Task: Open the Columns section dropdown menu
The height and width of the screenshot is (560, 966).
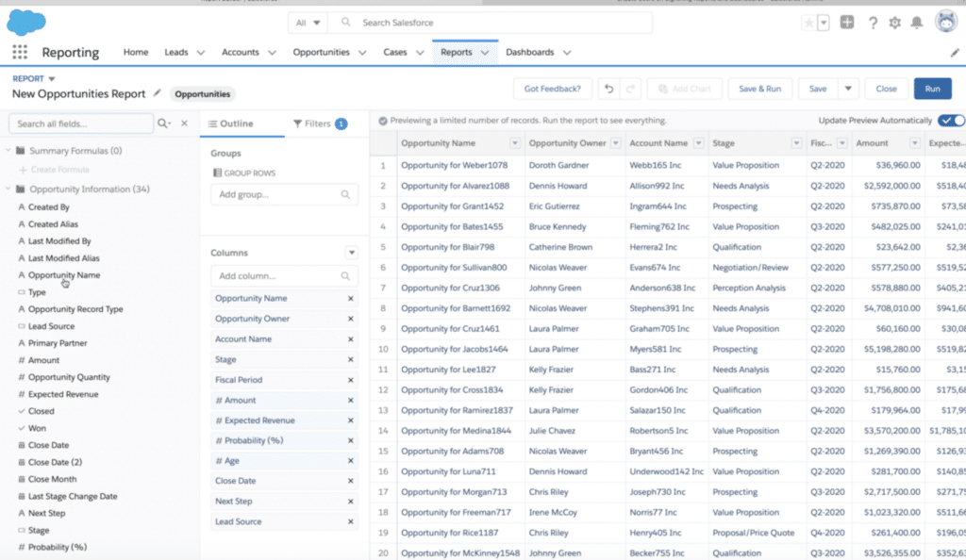Action: click(x=351, y=253)
